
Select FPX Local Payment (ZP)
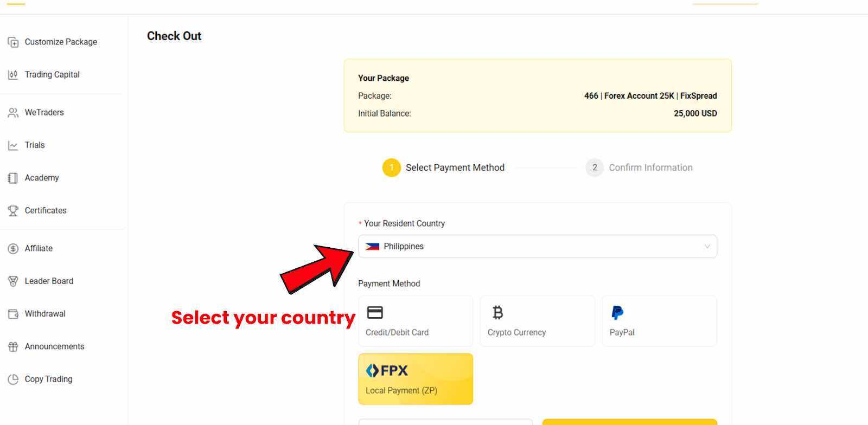coord(416,379)
